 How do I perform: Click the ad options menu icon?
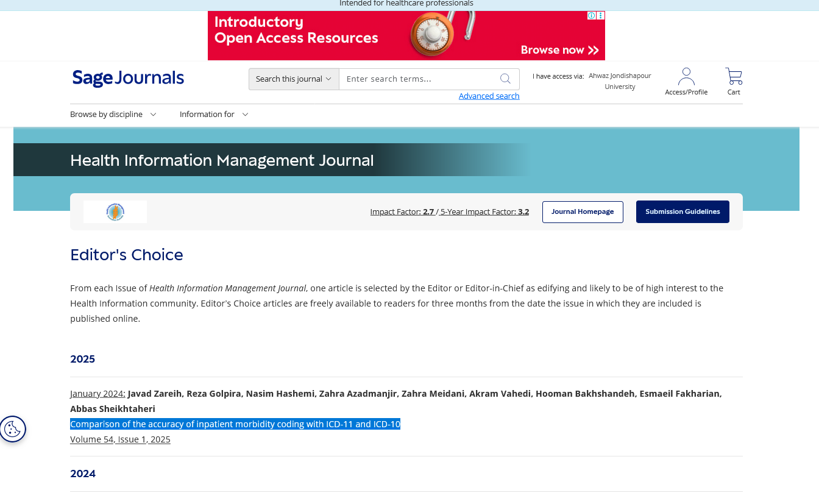600,16
